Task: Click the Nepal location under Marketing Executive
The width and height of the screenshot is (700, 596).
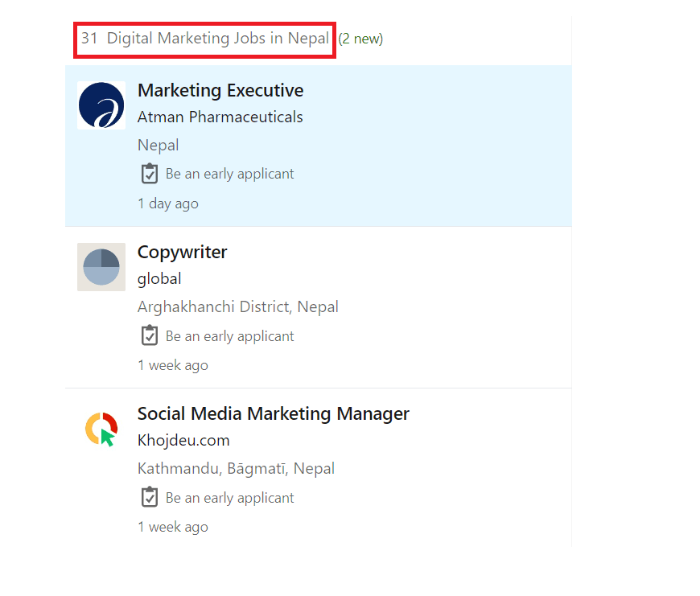Action: tap(158, 145)
